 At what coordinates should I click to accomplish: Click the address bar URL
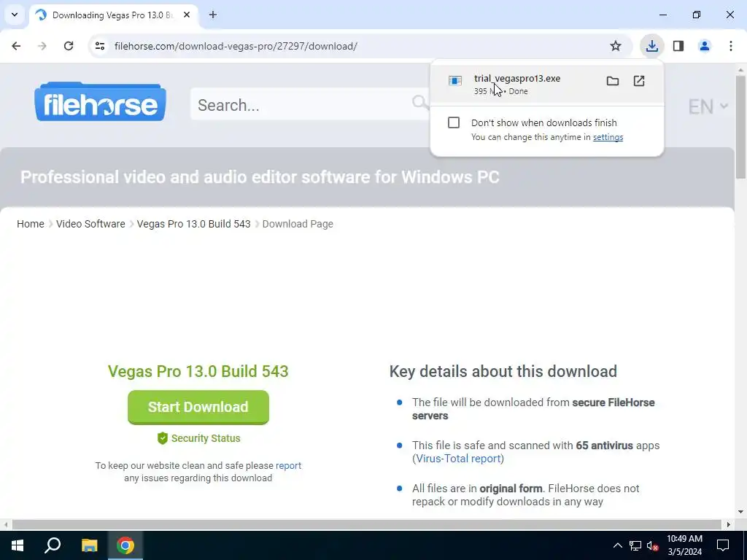[236, 46]
